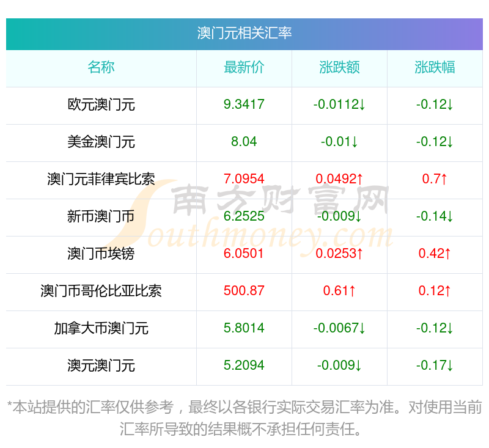Viewport: 489px width, 448px height.
Task: Click 澳元澳门元 change value -0.009↓
Action: pos(339,365)
